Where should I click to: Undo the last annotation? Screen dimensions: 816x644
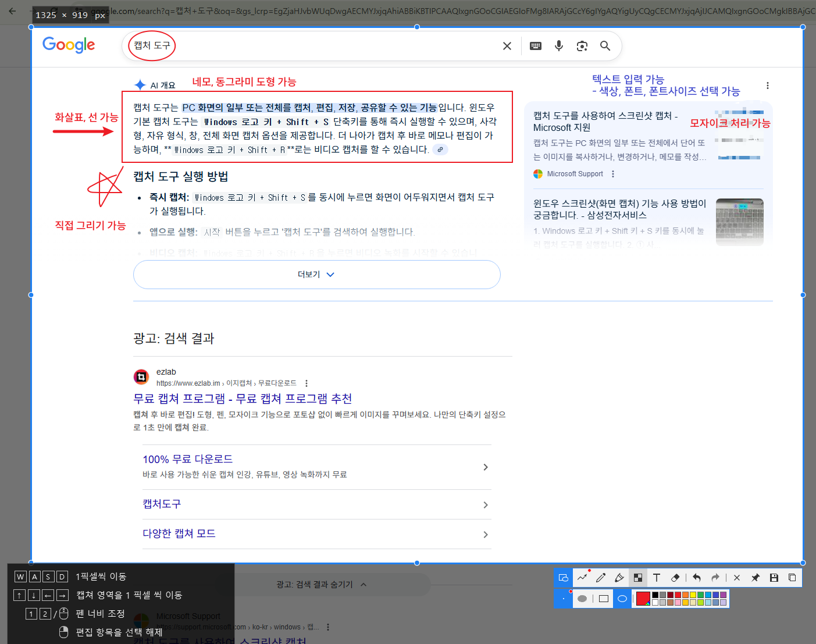(697, 578)
